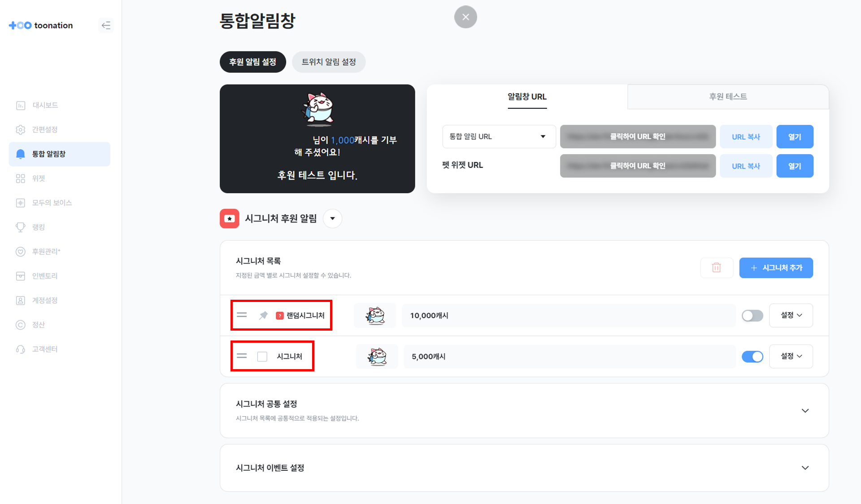Open the 인벤토리 sidebar item

[60, 276]
